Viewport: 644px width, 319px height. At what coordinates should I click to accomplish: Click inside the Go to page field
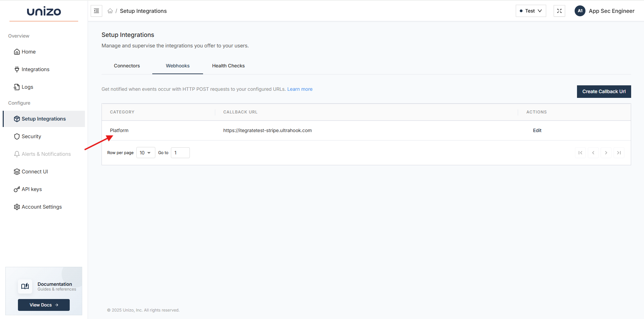click(x=180, y=152)
